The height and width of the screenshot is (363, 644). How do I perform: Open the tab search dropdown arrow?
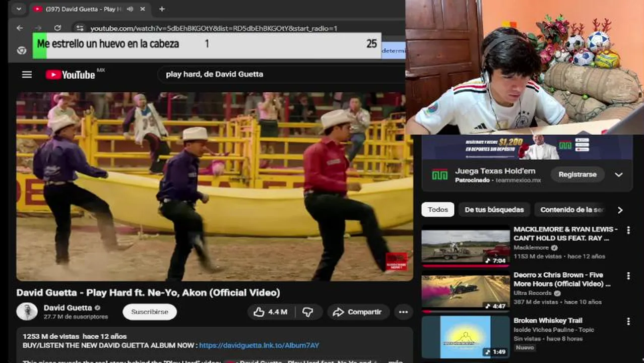point(19,9)
